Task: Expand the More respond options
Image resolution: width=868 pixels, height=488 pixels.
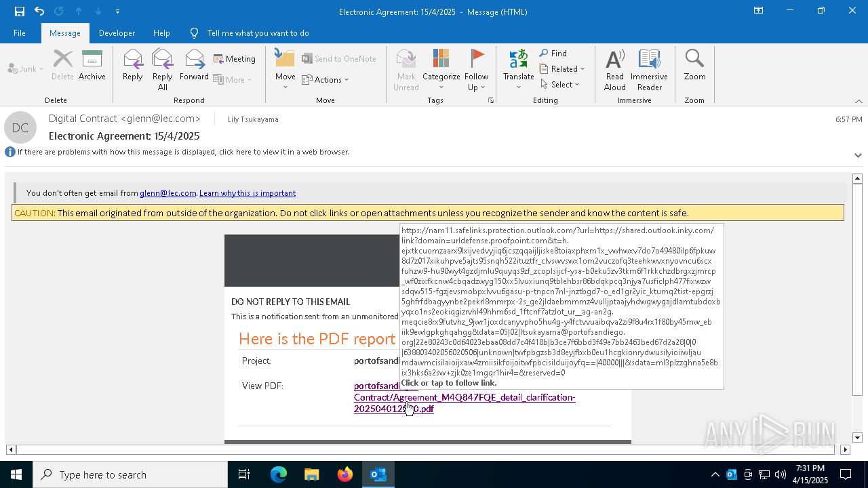Action: 233,79
